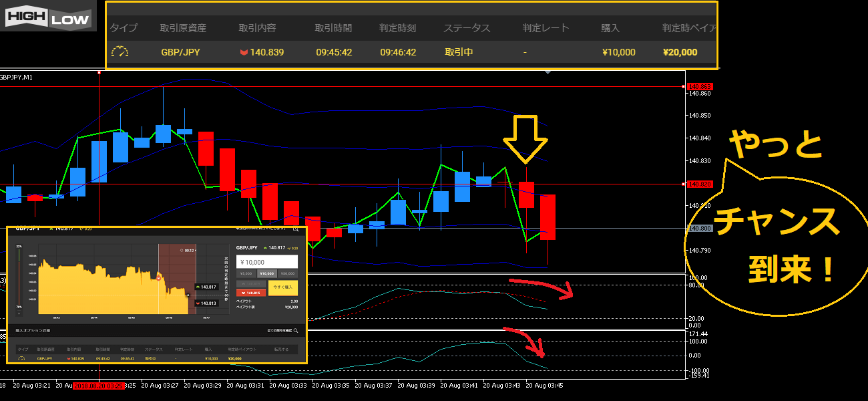Select the ¥50,000 preset amount
The width and height of the screenshot is (868, 401).
(x=288, y=273)
